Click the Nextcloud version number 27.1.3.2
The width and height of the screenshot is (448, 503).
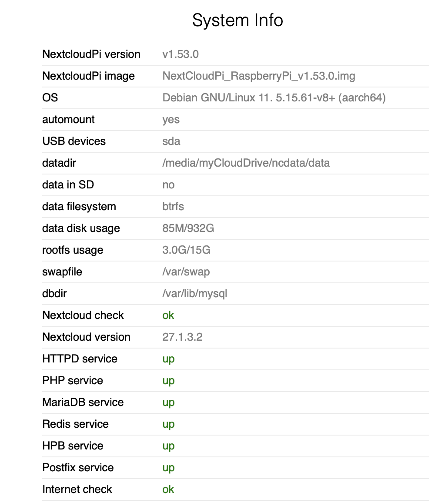[x=183, y=337]
